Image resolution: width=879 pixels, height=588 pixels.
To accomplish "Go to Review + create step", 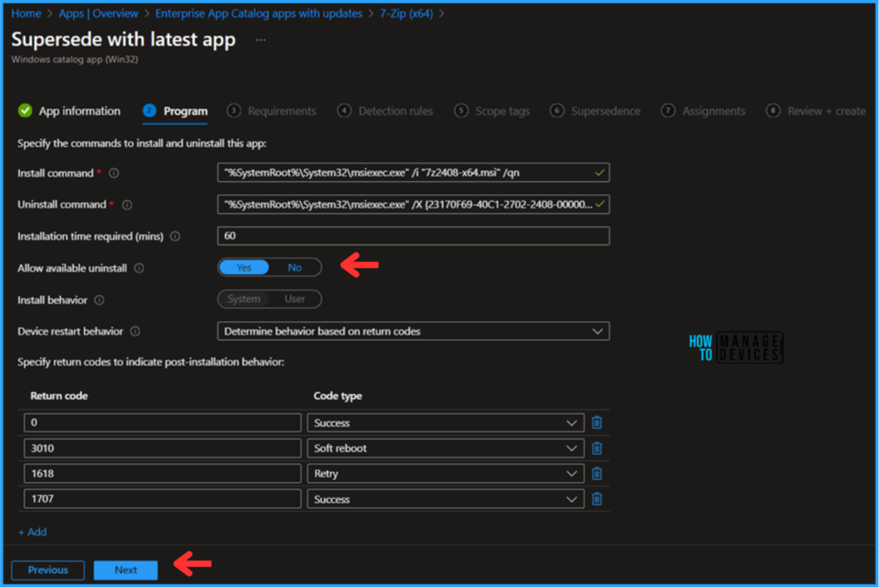I will (816, 111).
